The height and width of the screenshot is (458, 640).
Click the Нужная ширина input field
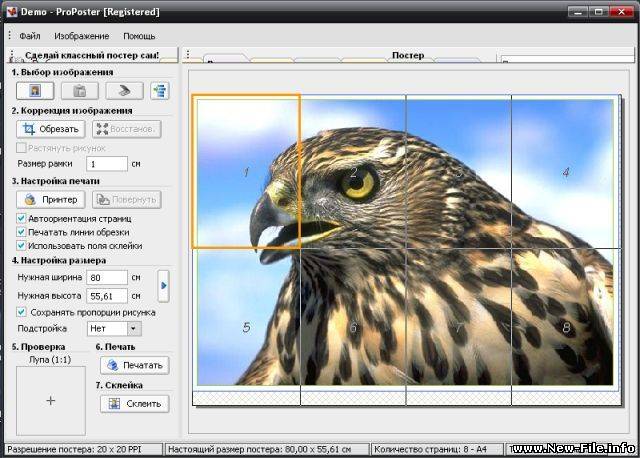click(107, 278)
